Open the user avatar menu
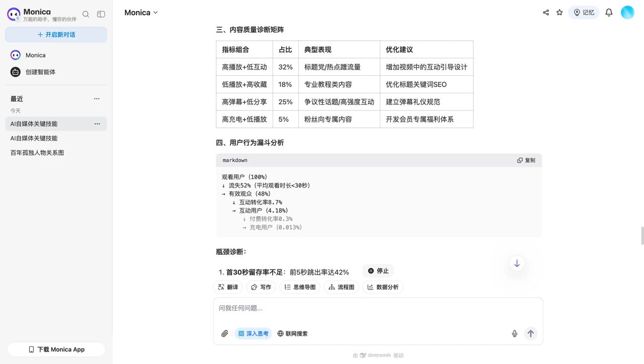Viewport: 644px width, 364px height. pos(627,13)
